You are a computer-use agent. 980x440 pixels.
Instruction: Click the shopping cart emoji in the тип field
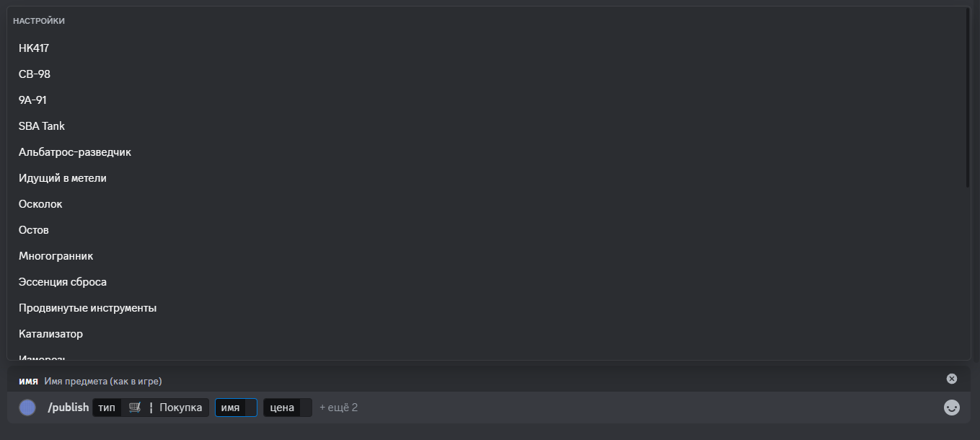(134, 408)
